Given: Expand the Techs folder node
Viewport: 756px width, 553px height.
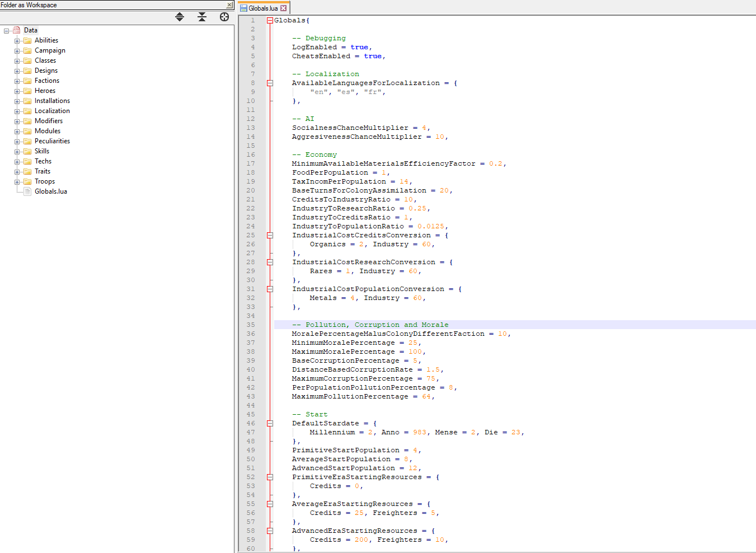Looking at the screenshot, I should [x=17, y=162].
